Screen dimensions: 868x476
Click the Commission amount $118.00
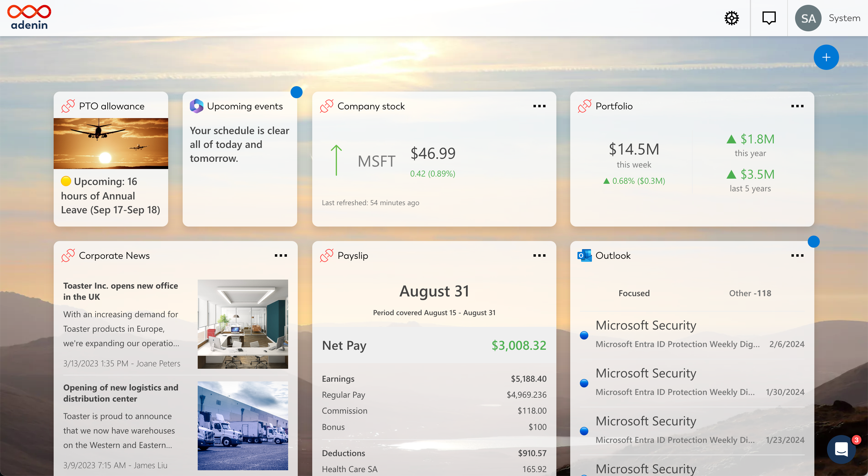click(532, 411)
